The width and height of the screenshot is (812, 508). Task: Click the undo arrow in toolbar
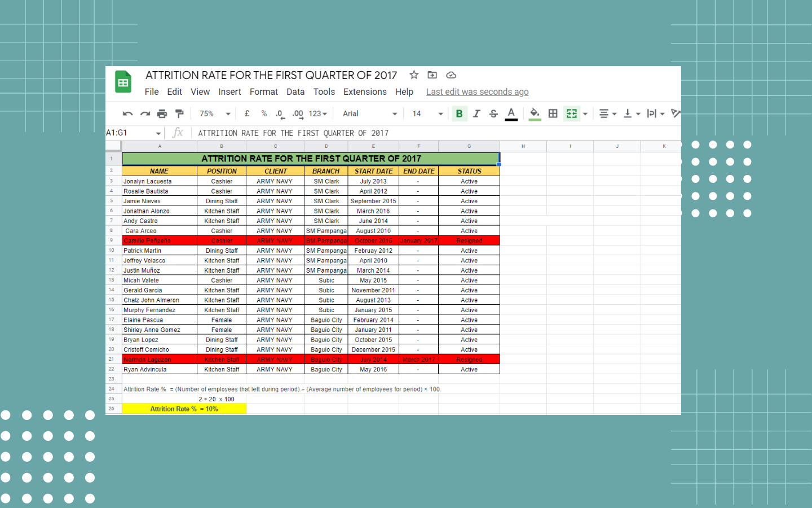127,114
